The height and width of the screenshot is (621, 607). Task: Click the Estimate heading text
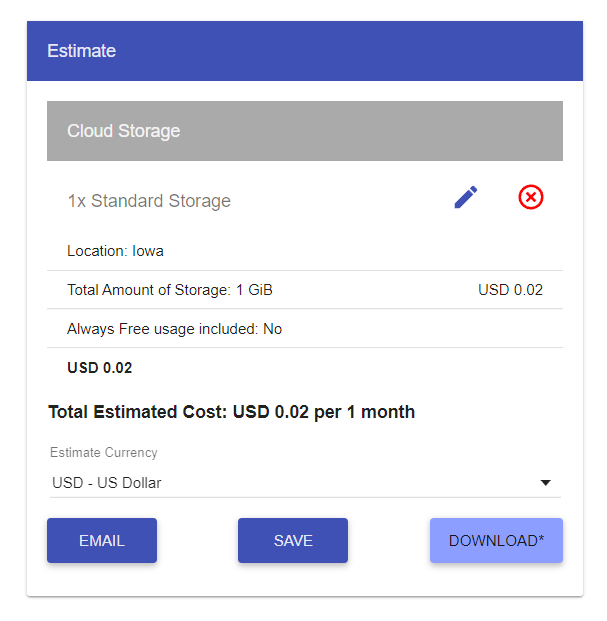tap(82, 51)
